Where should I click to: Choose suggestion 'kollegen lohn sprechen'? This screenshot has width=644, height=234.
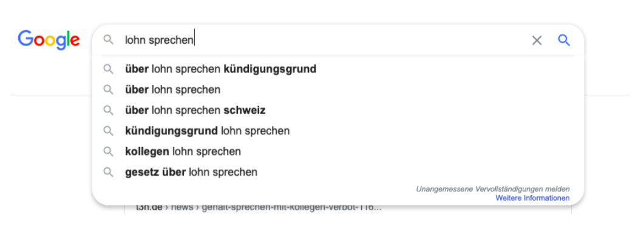coord(338,151)
